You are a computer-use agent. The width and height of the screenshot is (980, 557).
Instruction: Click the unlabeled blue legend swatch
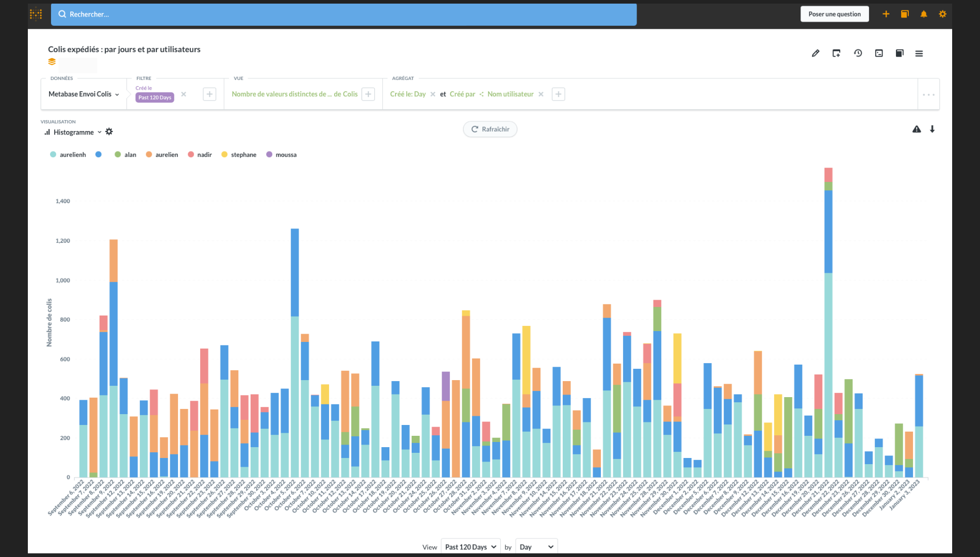tap(99, 154)
